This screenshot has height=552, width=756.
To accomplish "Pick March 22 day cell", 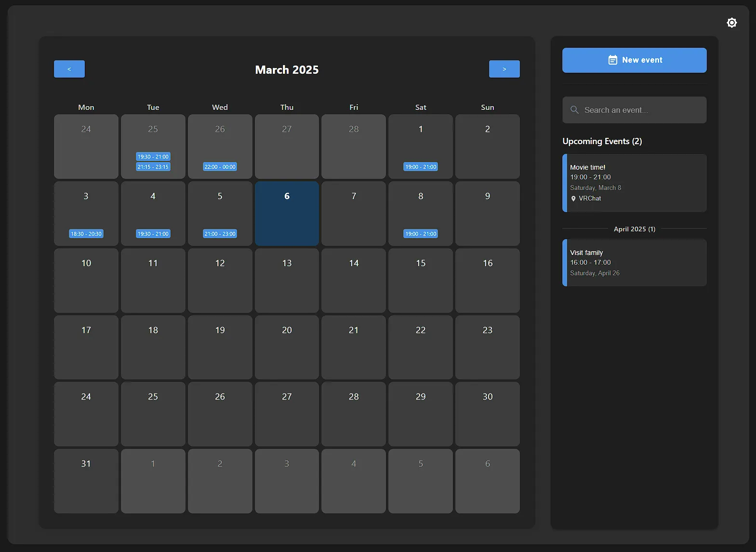I will (421, 347).
